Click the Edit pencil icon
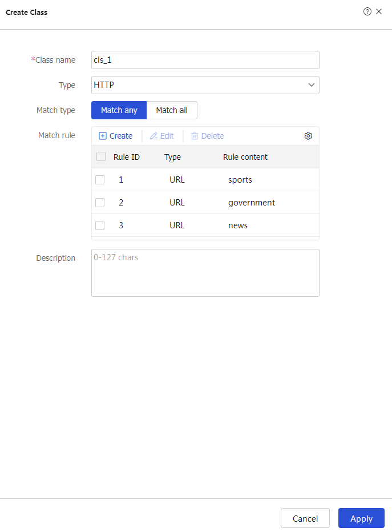This screenshot has height=532, width=392. tap(153, 136)
